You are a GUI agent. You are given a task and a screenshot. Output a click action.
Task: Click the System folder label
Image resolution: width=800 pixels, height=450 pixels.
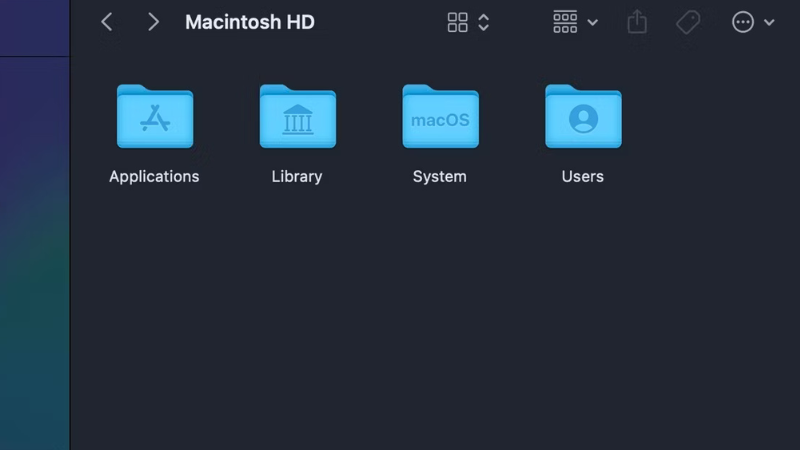[x=440, y=177]
